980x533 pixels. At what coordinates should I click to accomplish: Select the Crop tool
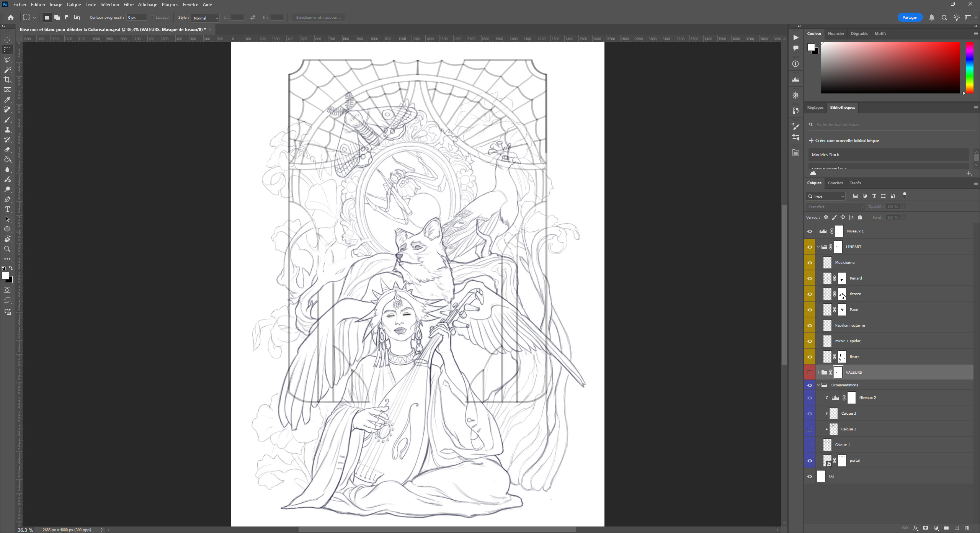click(7, 80)
